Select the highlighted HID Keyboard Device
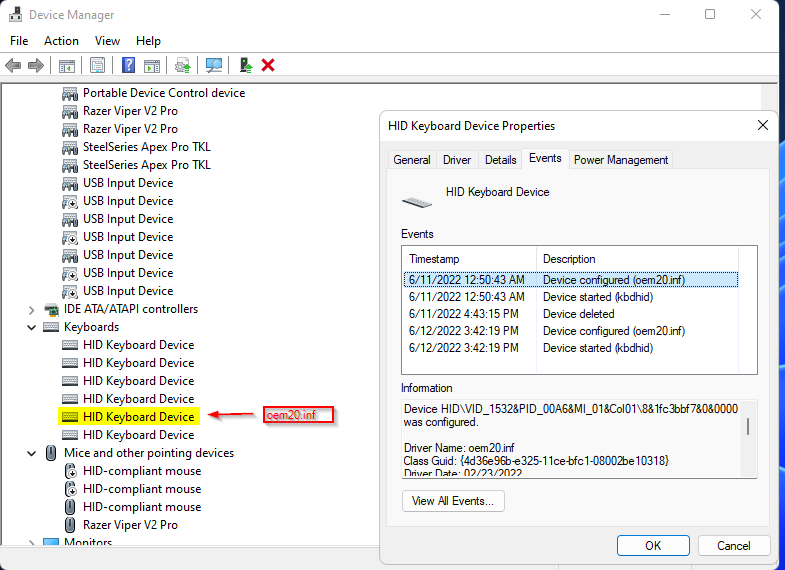 (x=138, y=417)
